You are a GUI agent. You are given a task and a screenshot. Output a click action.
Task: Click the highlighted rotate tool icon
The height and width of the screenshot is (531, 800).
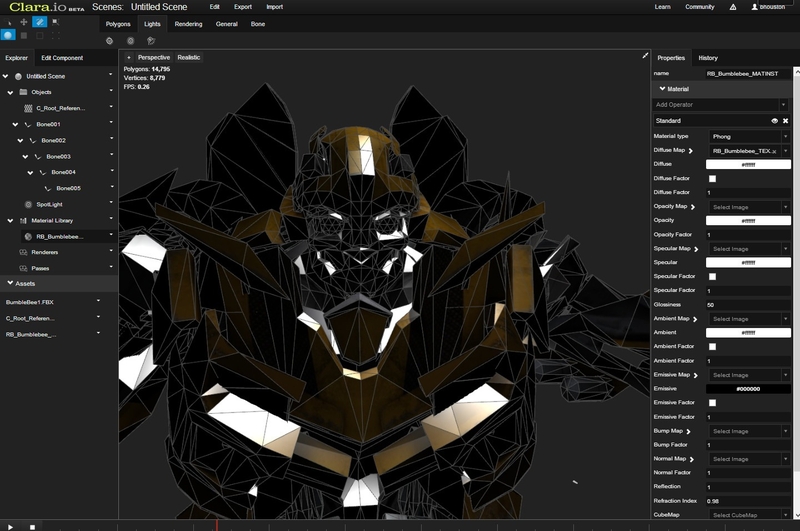pyautogui.click(x=39, y=21)
